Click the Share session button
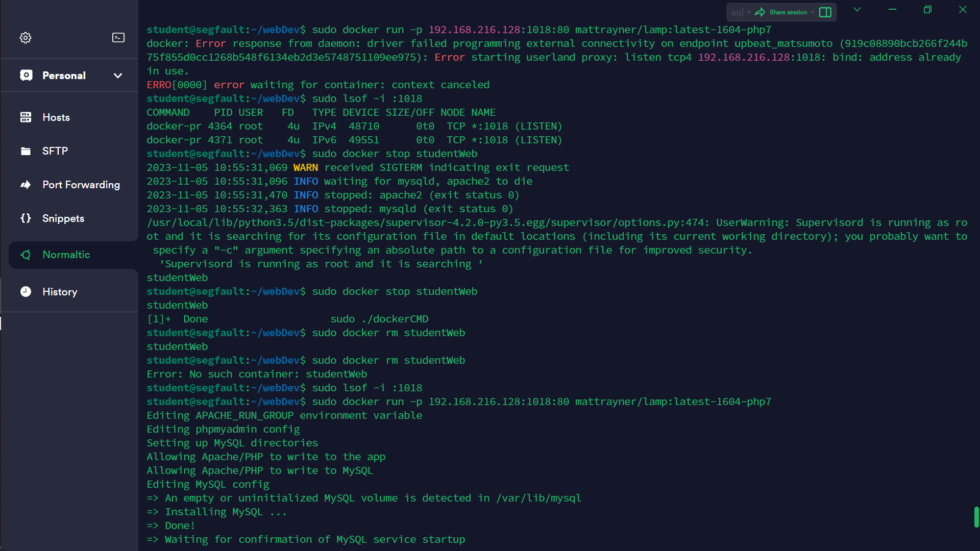980x551 pixels. [x=781, y=12]
